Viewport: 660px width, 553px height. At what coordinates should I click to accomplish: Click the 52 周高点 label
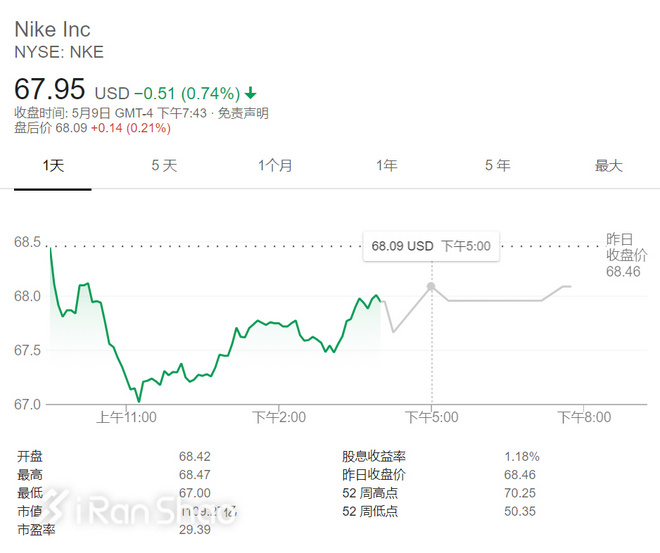[370, 493]
